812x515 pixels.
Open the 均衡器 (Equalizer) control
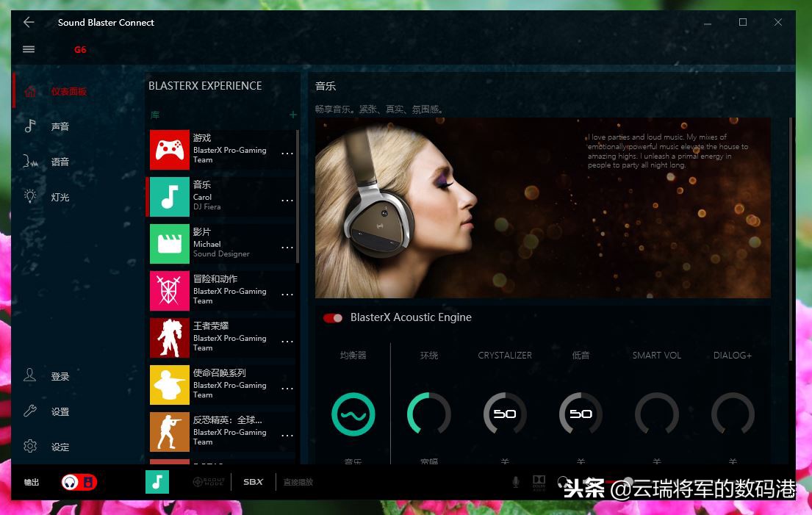(353, 414)
